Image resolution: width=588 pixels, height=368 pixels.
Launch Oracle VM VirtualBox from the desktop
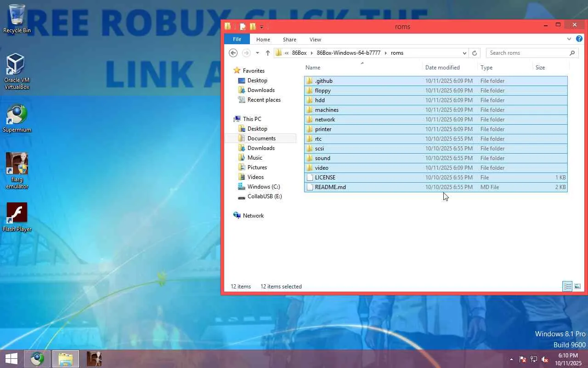(17, 71)
